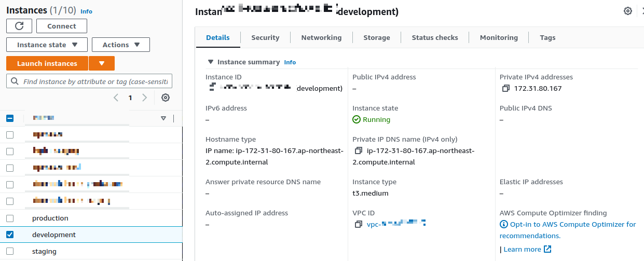Open the Storage tab

tap(377, 37)
